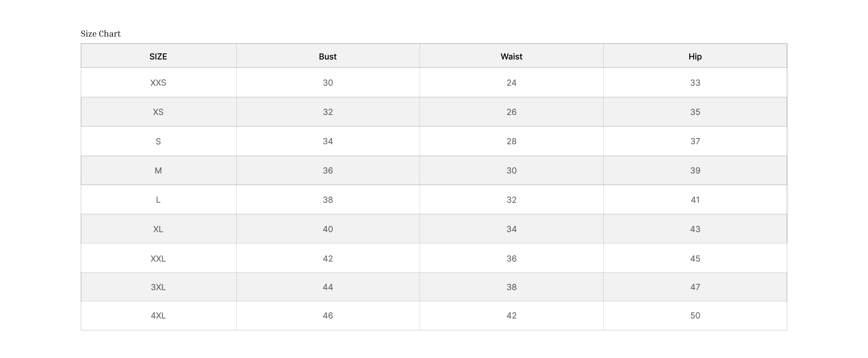Click the Bust column header
868x358 pixels.
point(327,56)
